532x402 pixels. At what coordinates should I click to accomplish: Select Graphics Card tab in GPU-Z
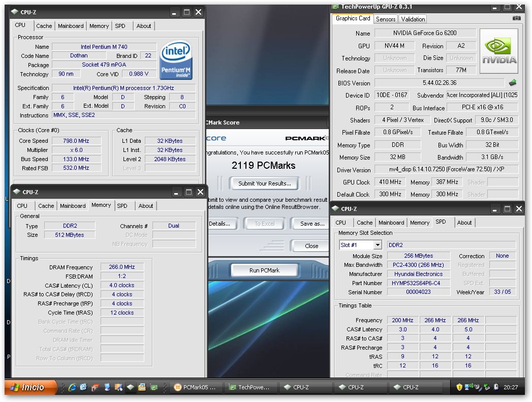click(353, 18)
